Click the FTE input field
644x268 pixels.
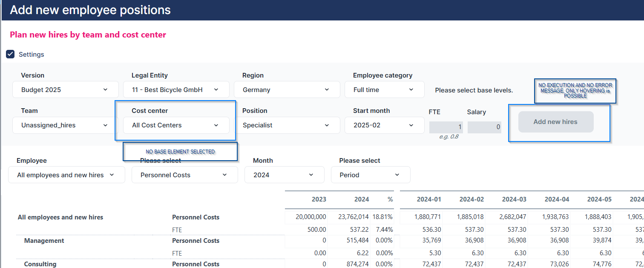[x=446, y=127]
